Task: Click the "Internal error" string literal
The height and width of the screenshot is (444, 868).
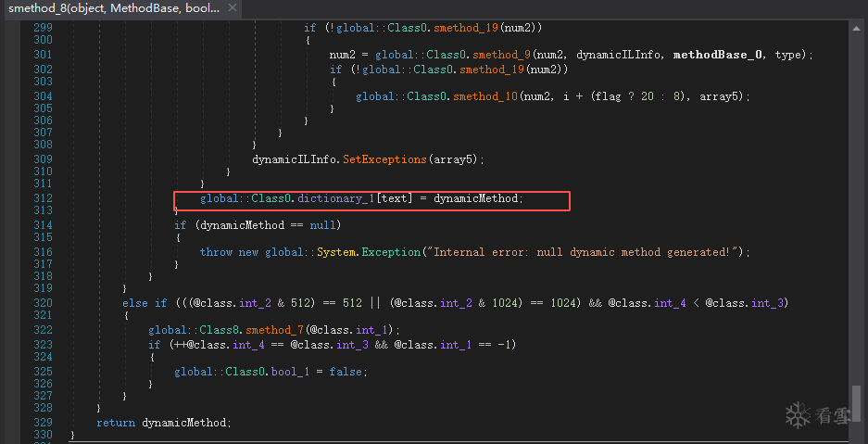Action: click(581, 252)
